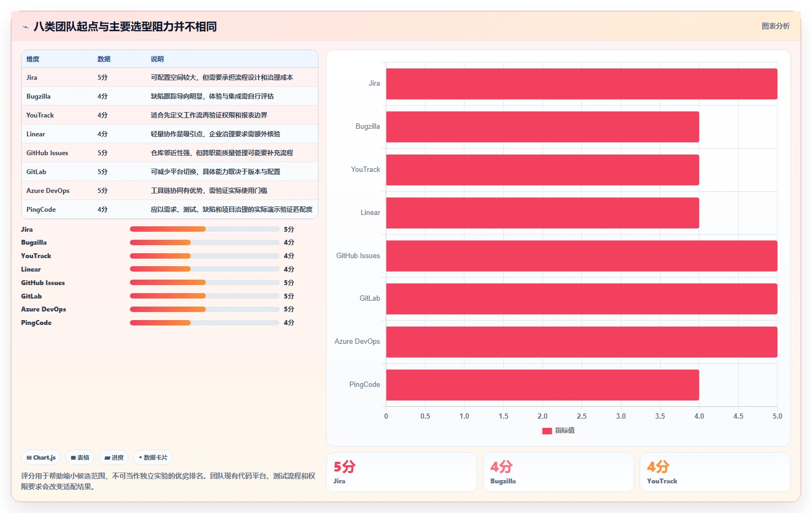Click the YouTrack progress bar
812x513 pixels.
pyautogui.click(x=204, y=256)
